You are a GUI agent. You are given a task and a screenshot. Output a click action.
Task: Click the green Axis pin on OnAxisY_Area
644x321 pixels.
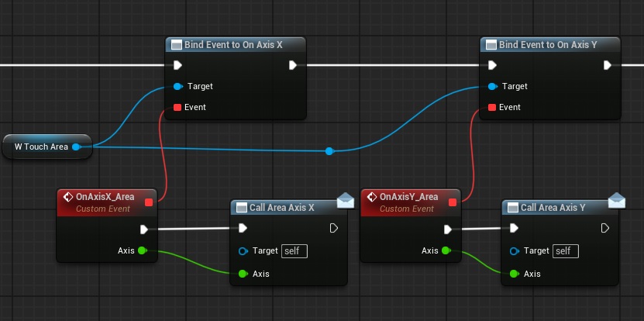[x=446, y=250]
